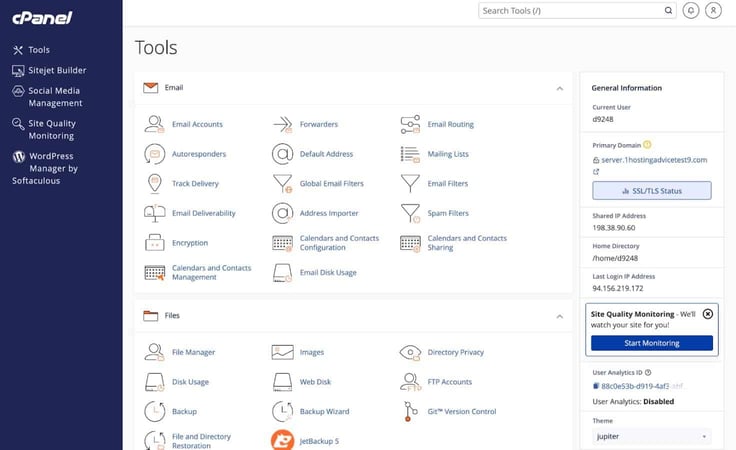Click the Backup Wizard icon
The image size is (736, 450).
click(283, 412)
